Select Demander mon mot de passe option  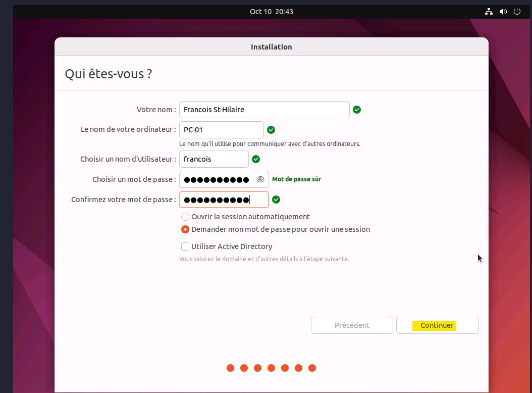click(x=185, y=229)
